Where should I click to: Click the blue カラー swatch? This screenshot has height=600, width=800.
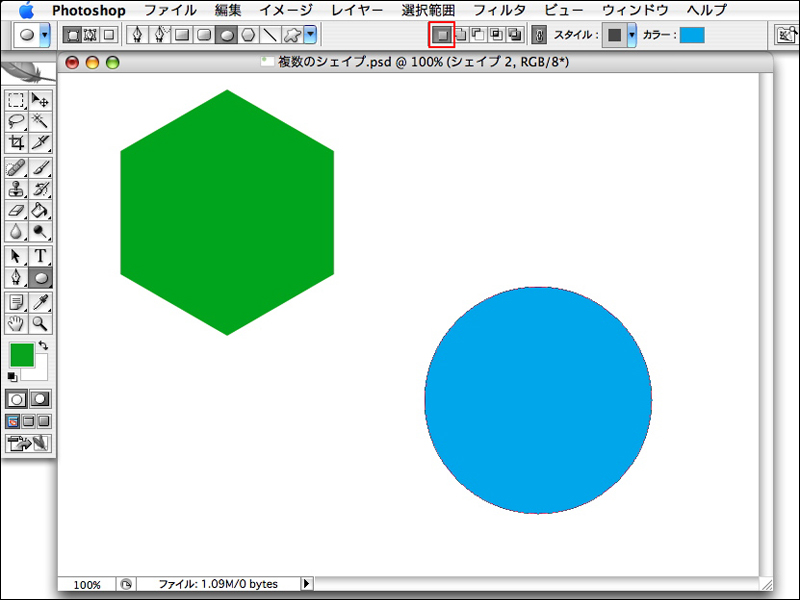[692, 35]
